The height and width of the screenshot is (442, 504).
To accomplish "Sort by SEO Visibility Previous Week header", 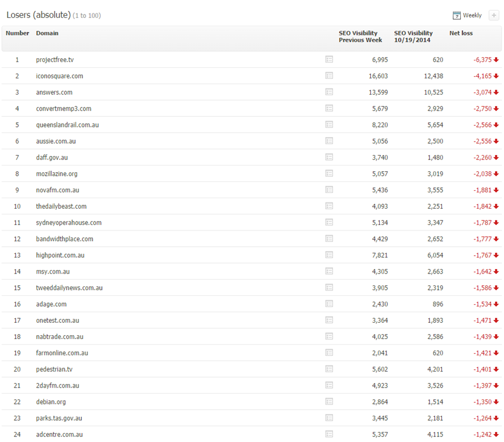I will [x=360, y=37].
